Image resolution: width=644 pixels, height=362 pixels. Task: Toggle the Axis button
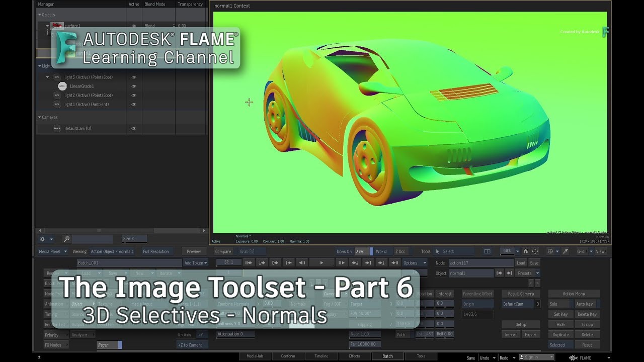(x=364, y=251)
